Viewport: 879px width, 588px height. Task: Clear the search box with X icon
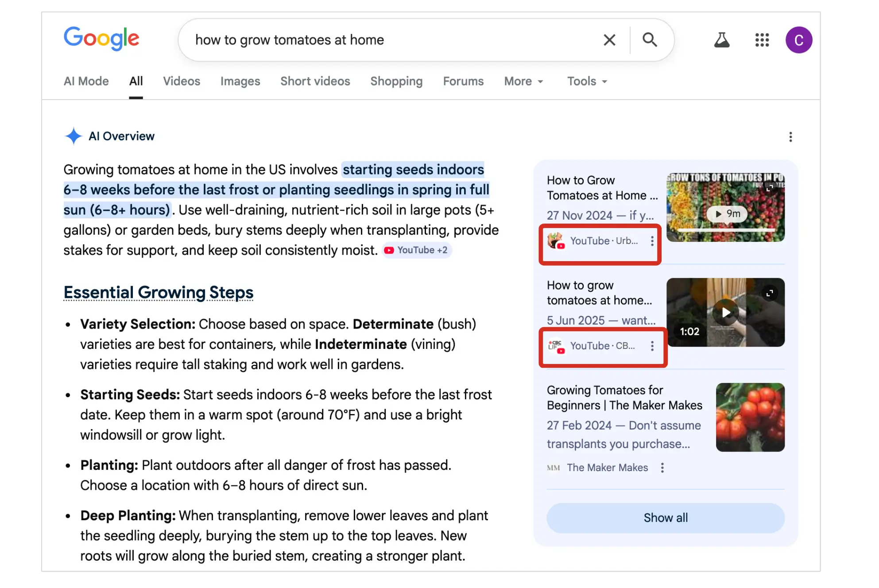(609, 40)
